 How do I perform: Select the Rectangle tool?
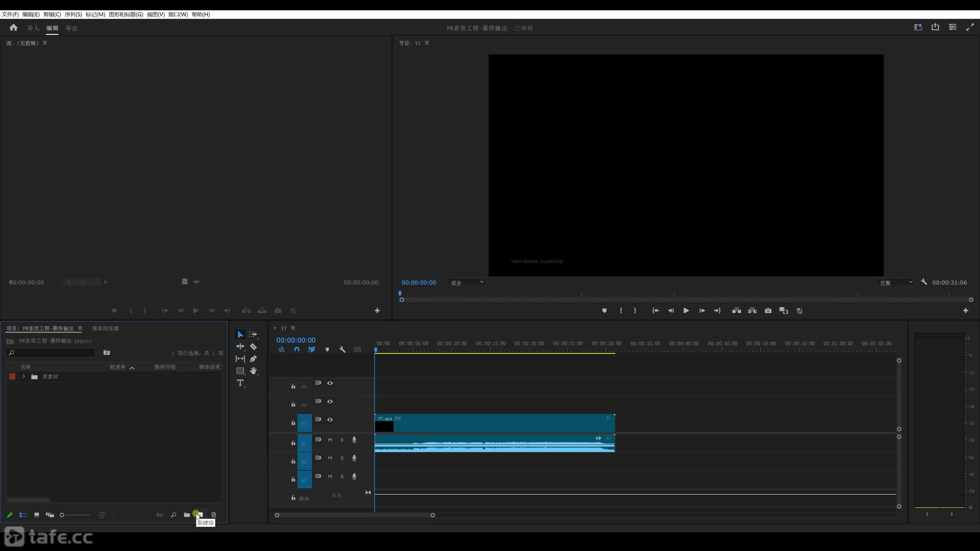click(x=240, y=371)
